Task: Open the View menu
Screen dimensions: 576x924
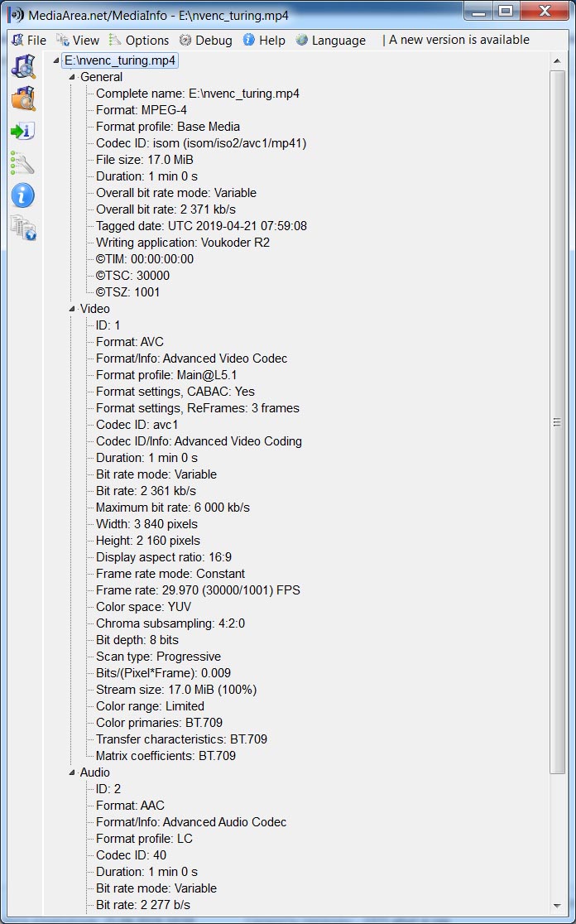Action: [78, 40]
